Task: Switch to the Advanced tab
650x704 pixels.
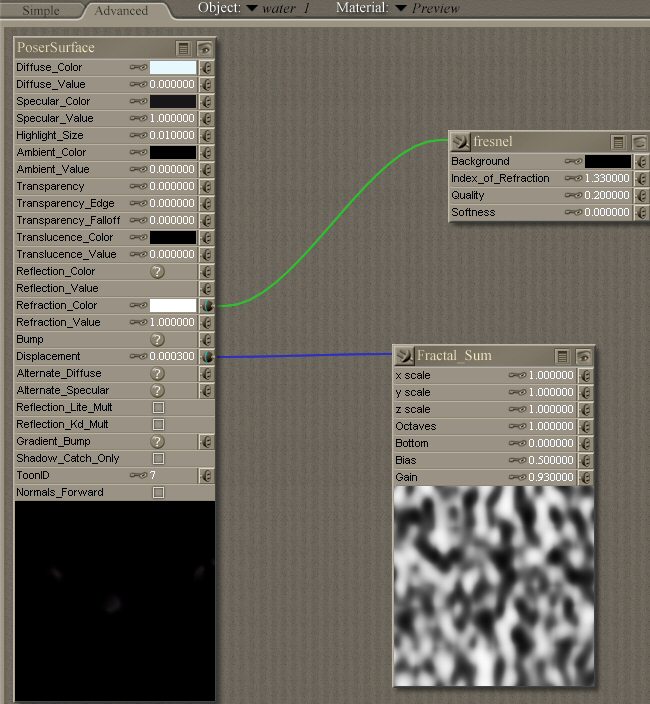Action: coord(121,10)
